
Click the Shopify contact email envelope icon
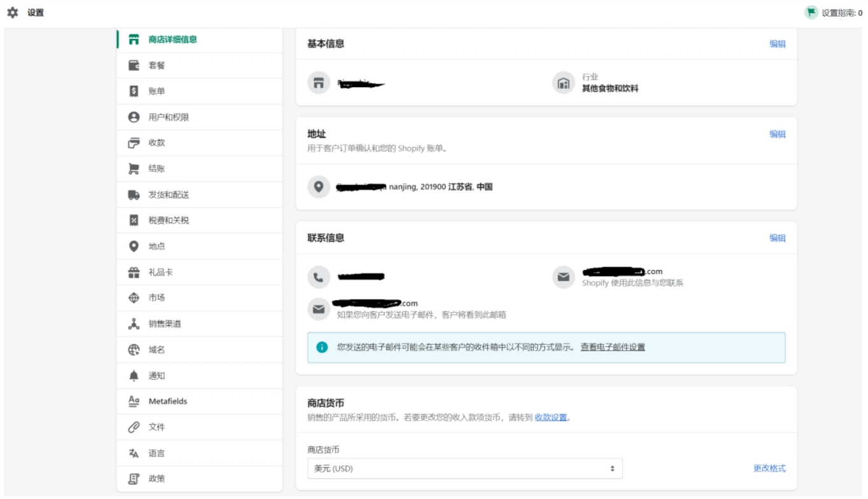pyautogui.click(x=563, y=277)
